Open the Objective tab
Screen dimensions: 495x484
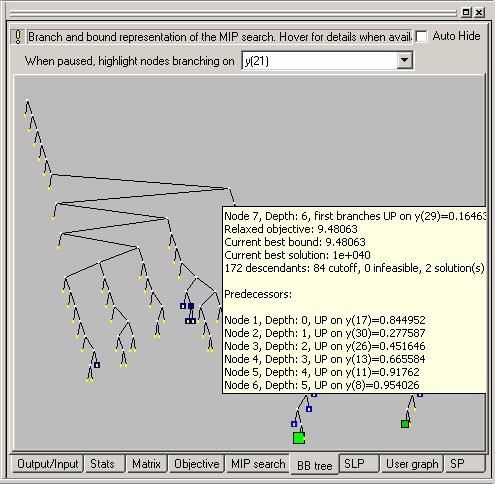point(197,464)
